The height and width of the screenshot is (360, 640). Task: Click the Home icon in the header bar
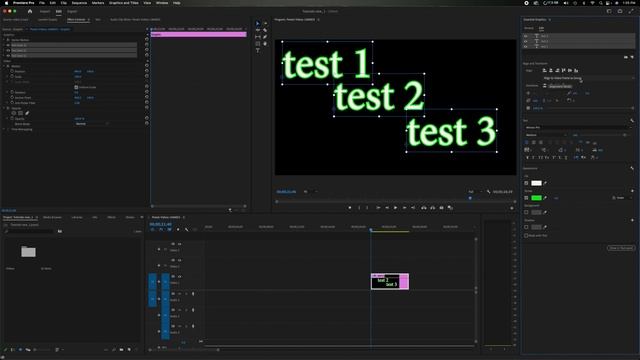[30, 11]
